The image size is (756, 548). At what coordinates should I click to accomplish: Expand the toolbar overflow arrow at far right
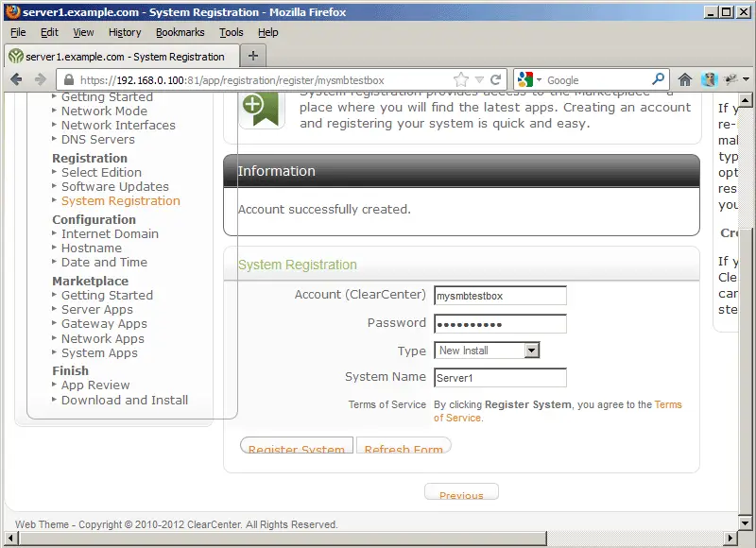coord(747,80)
